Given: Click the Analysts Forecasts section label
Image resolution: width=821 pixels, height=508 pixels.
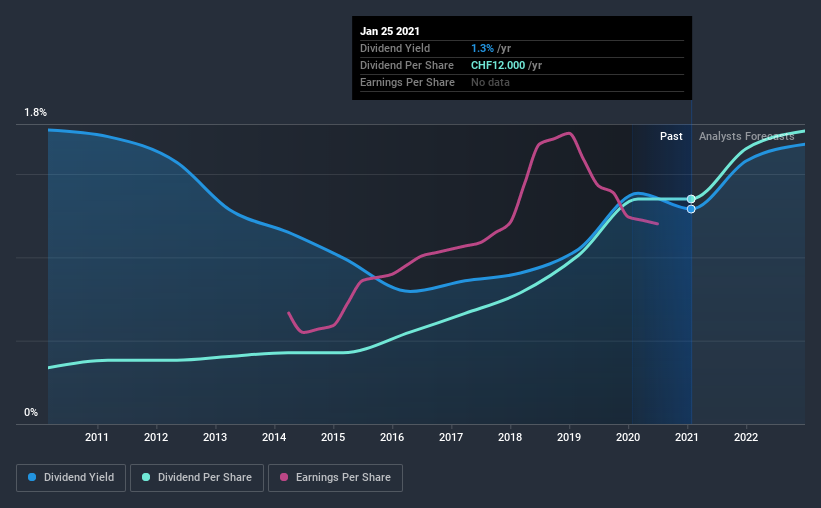Looking at the screenshot, I should [747, 136].
